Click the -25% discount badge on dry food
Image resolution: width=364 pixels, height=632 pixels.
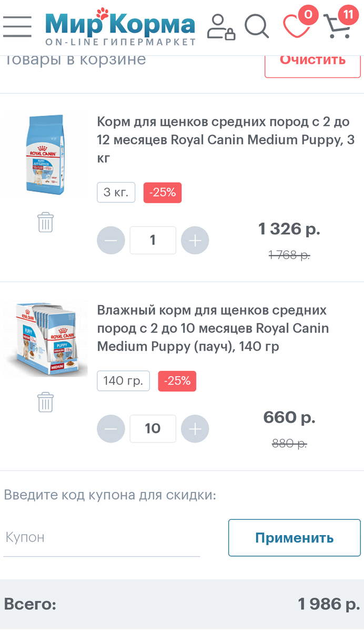click(x=163, y=192)
